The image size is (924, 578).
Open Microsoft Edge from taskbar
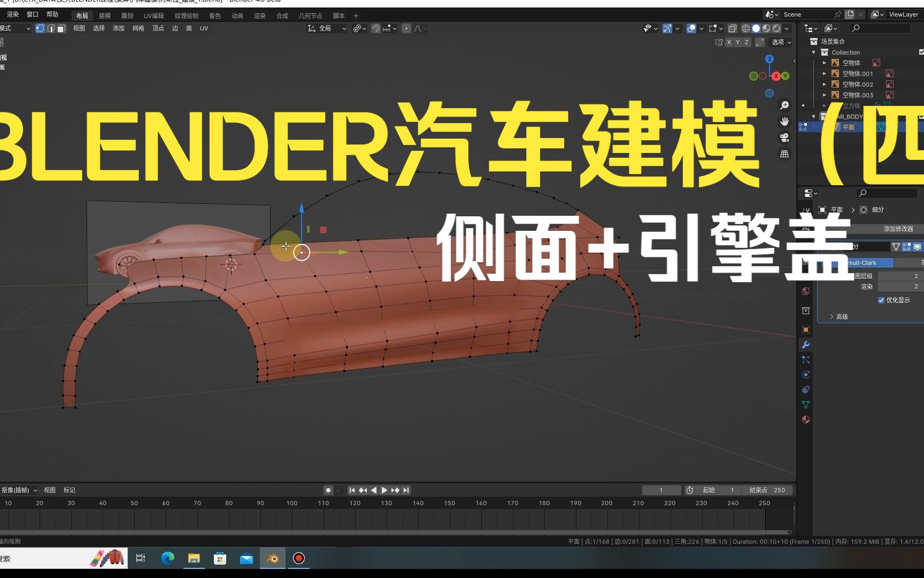(168, 558)
